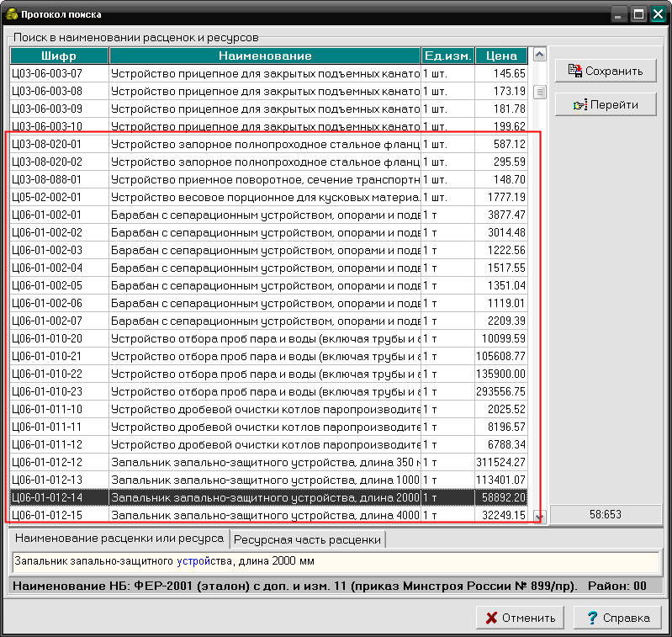This screenshot has height=637, width=672.
Task: Click the 58:653 counter field
Action: (x=606, y=514)
